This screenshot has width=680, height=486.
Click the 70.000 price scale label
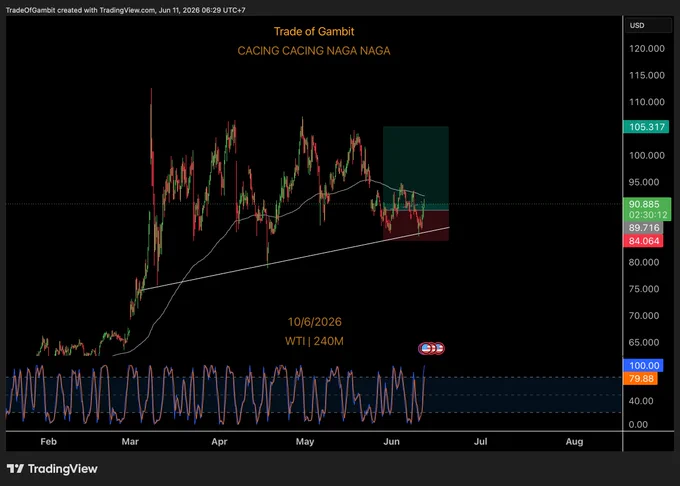click(x=644, y=316)
